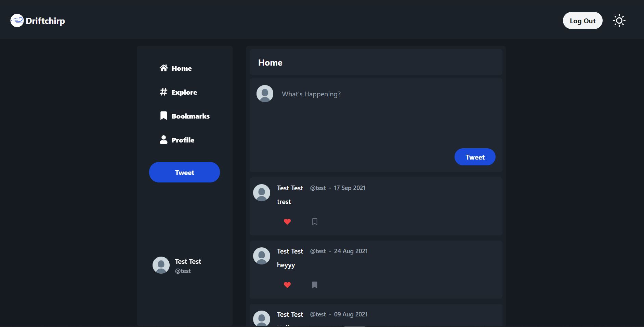The width and height of the screenshot is (644, 327).
Task: Toggle dark mode with the sun icon
Action: click(x=619, y=20)
